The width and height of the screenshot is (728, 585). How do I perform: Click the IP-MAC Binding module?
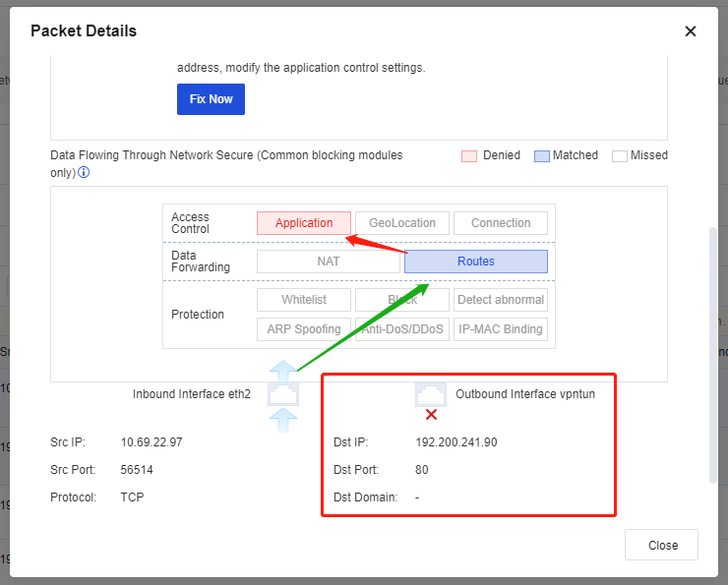(x=501, y=329)
